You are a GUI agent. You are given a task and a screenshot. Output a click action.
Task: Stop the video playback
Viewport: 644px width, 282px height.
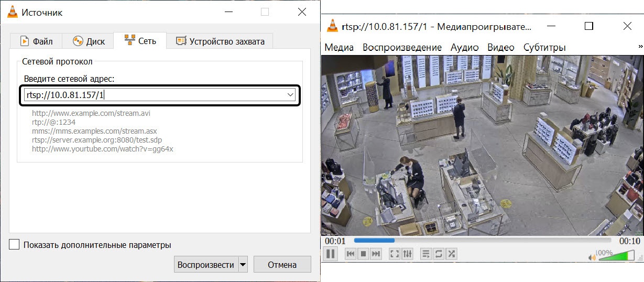point(363,254)
